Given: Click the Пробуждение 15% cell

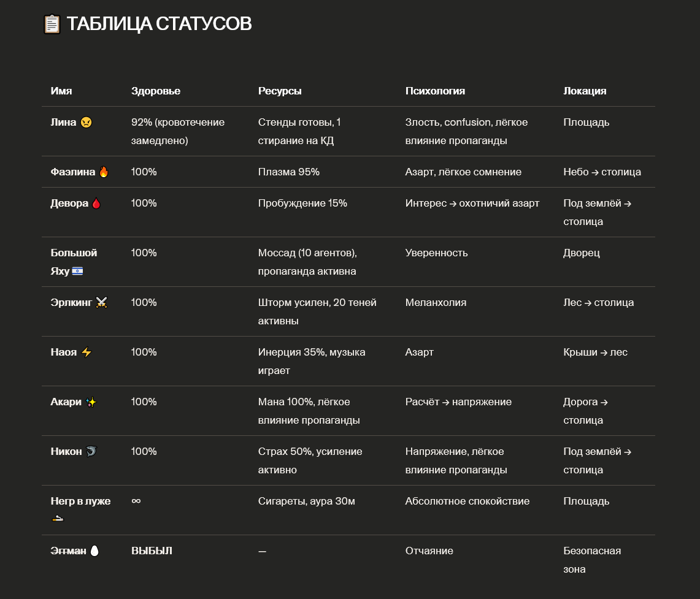Looking at the screenshot, I should pos(302,204).
